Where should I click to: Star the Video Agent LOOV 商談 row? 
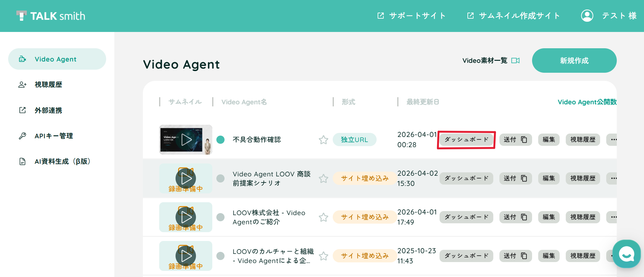(323, 178)
